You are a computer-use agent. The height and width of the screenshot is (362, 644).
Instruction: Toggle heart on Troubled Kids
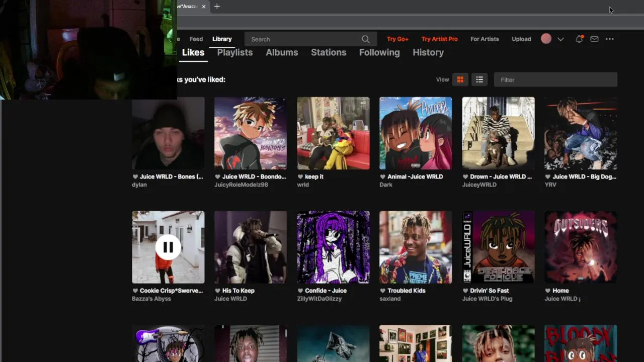pyautogui.click(x=382, y=291)
